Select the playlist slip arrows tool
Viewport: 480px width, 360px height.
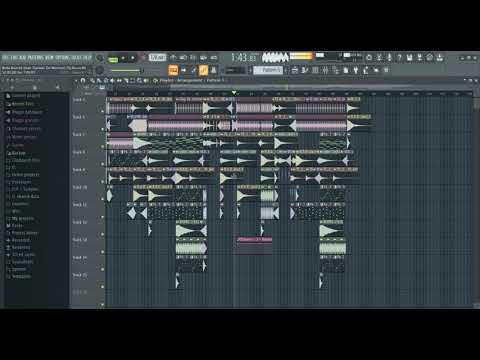[119, 80]
